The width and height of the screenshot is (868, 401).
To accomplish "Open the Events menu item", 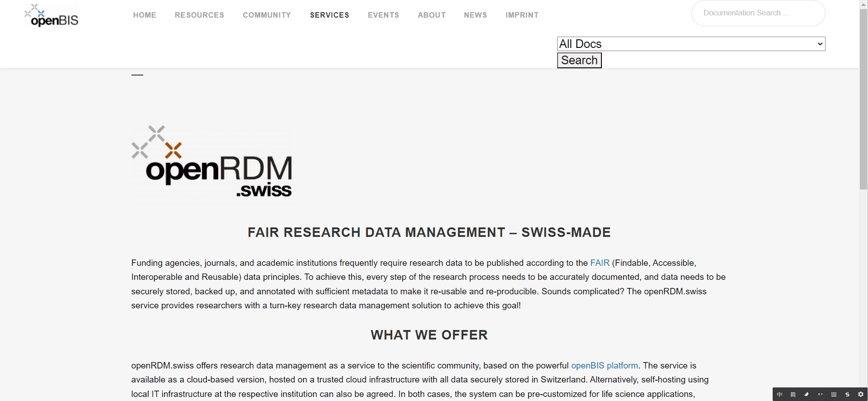I will click(383, 15).
